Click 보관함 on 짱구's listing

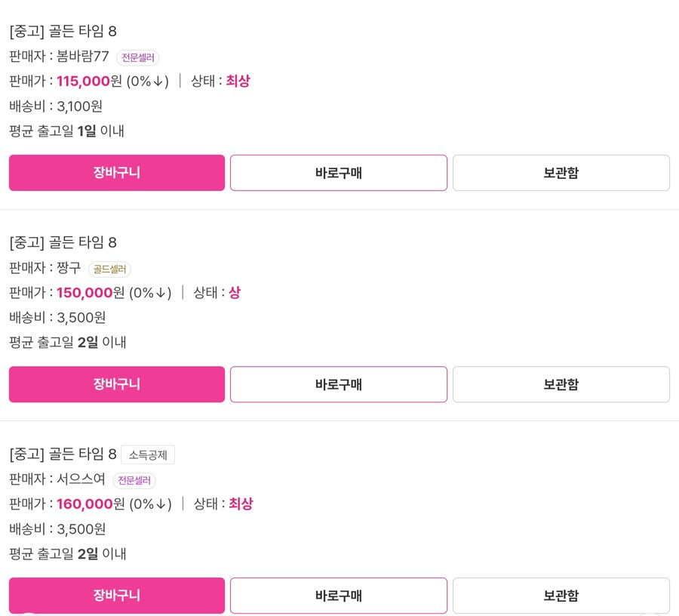point(561,384)
